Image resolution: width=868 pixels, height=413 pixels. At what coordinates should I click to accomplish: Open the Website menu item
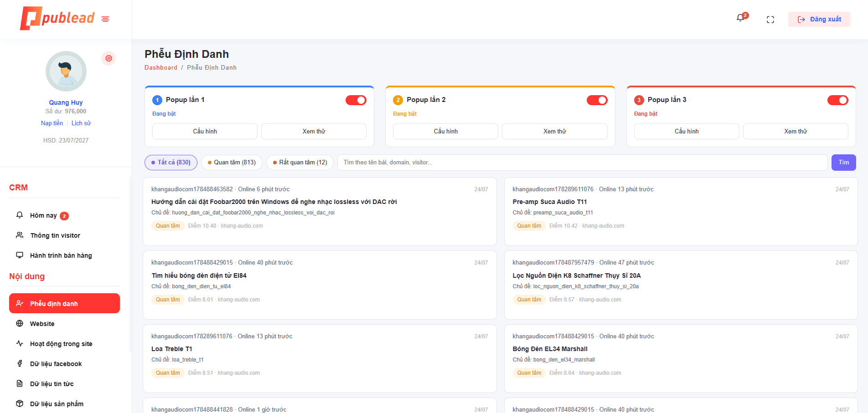pyautogui.click(x=64, y=324)
